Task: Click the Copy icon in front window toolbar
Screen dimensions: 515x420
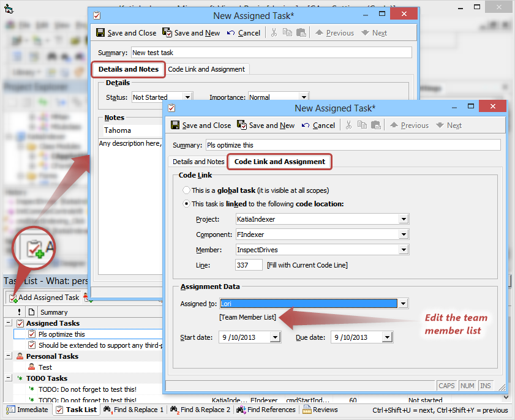Action: coord(362,125)
